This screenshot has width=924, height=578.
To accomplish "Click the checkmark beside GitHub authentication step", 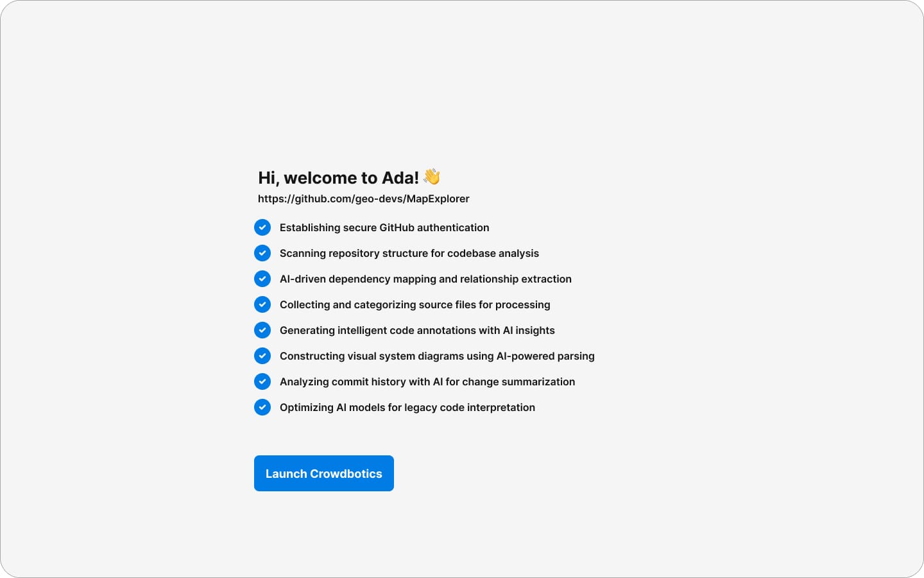I will click(262, 227).
